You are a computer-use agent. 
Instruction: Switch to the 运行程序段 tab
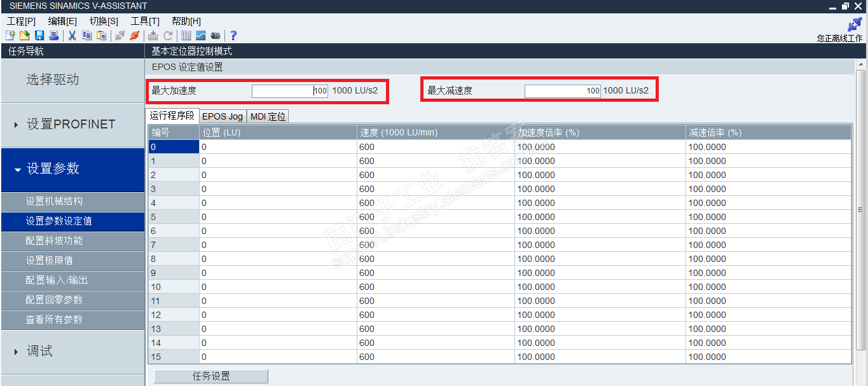(x=172, y=116)
